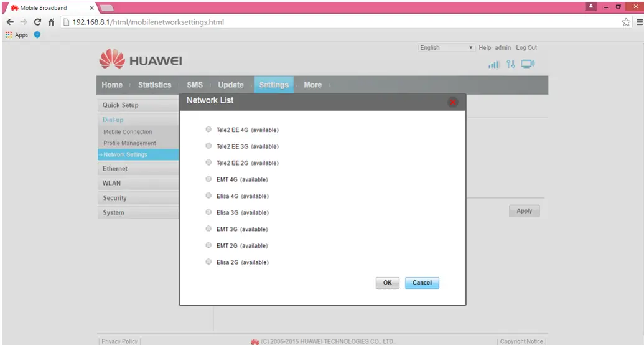Go to the Home tab
The width and height of the screenshot is (644, 345).
pos(112,85)
